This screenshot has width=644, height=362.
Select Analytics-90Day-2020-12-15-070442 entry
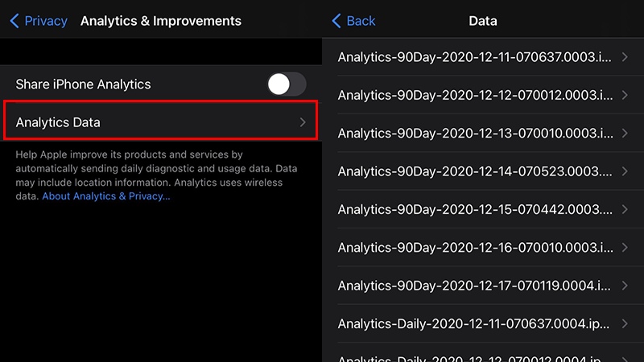(475, 209)
